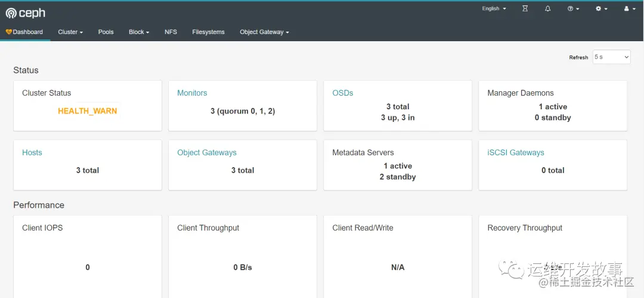Go to the Filesystems page
This screenshot has width=644, height=298.
(x=208, y=32)
